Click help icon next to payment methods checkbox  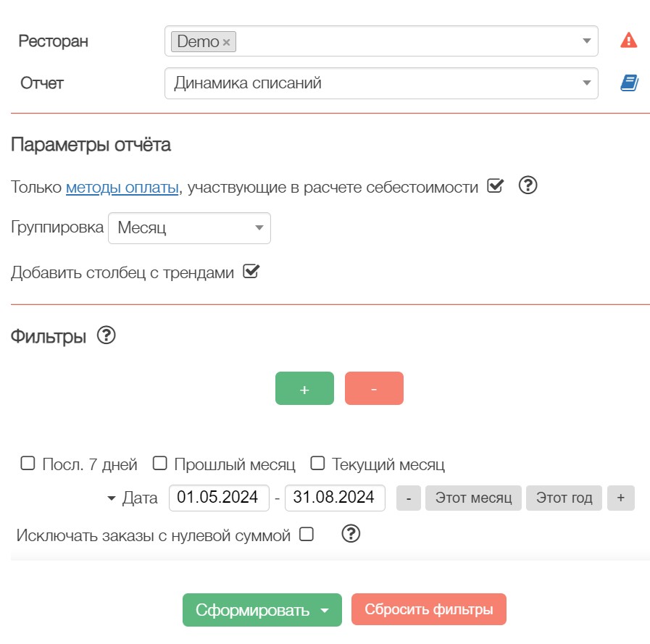(528, 187)
